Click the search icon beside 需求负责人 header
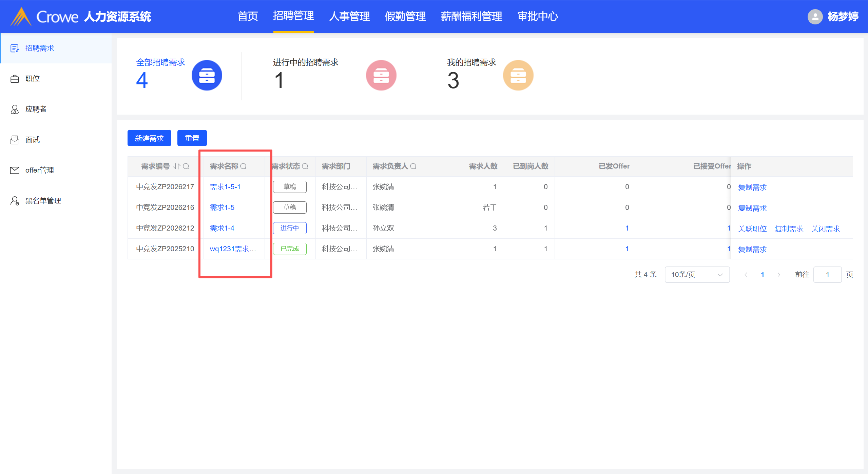The height and width of the screenshot is (474, 868). click(x=413, y=166)
